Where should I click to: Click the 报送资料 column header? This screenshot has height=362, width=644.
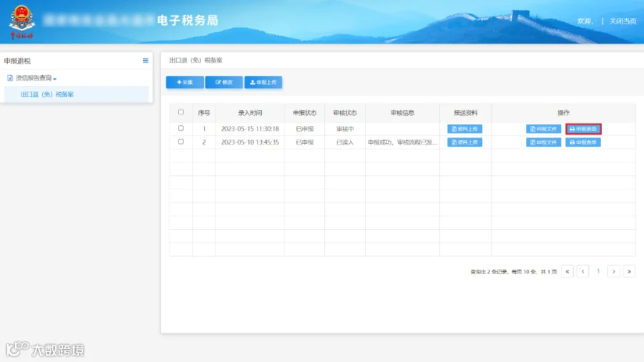tap(465, 113)
